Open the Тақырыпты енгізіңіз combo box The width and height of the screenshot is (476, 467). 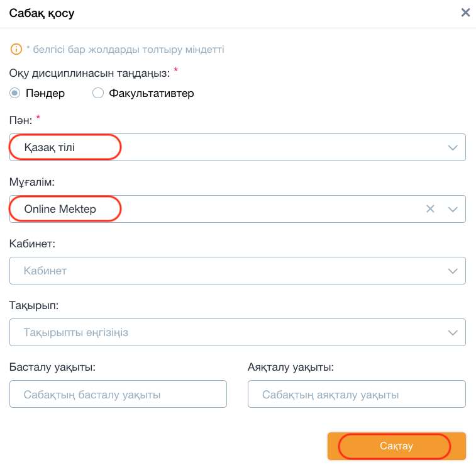[238, 332]
